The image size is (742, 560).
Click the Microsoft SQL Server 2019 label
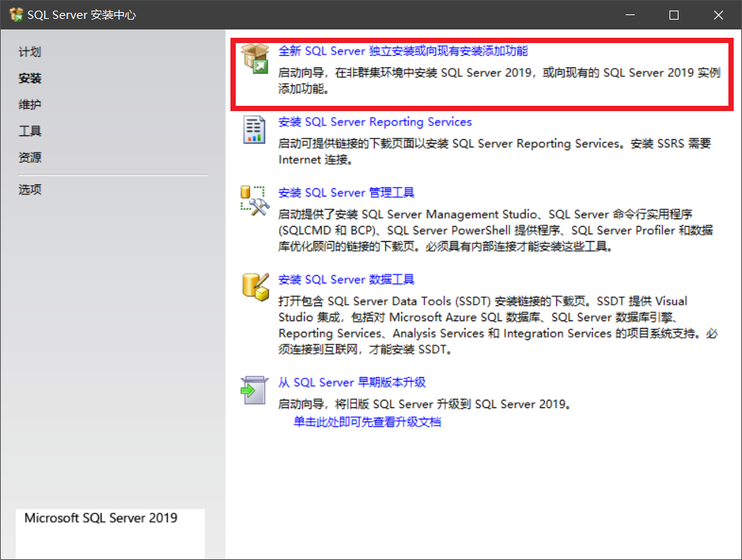[x=100, y=518]
